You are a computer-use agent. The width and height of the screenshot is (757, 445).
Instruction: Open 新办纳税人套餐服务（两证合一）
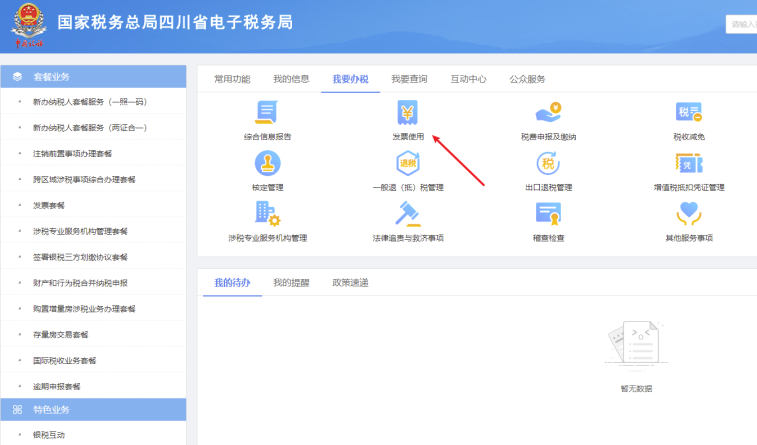[x=90, y=128]
